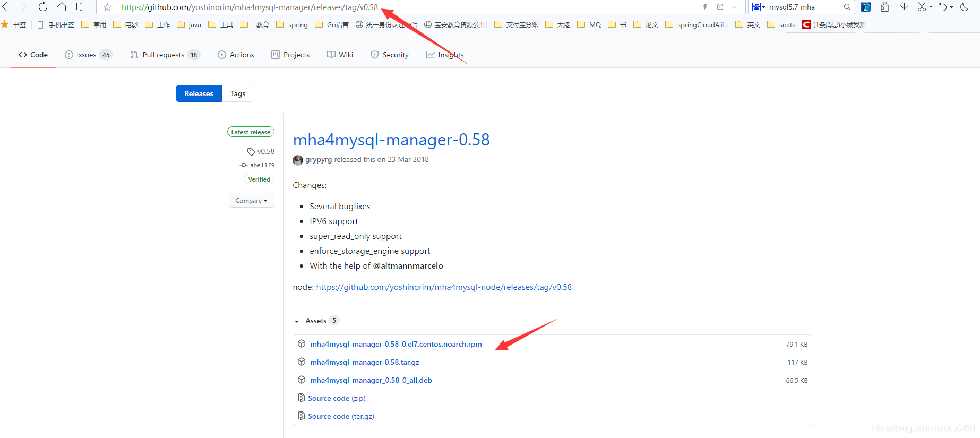
Task: Open the spring bookmark folder
Action: point(292,24)
